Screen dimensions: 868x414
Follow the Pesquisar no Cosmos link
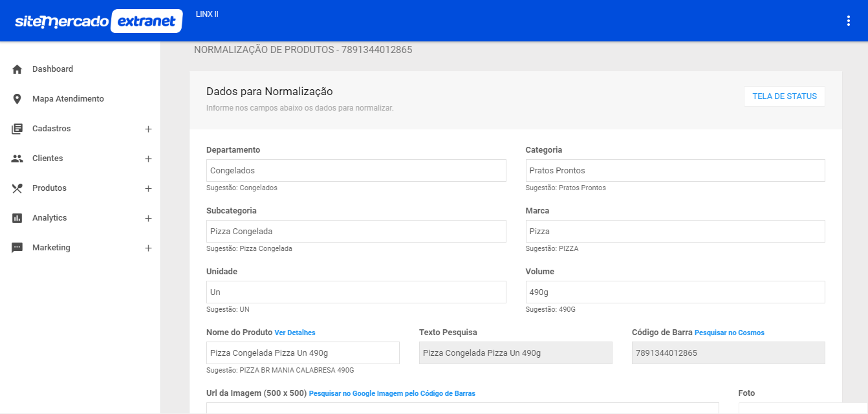tap(729, 332)
